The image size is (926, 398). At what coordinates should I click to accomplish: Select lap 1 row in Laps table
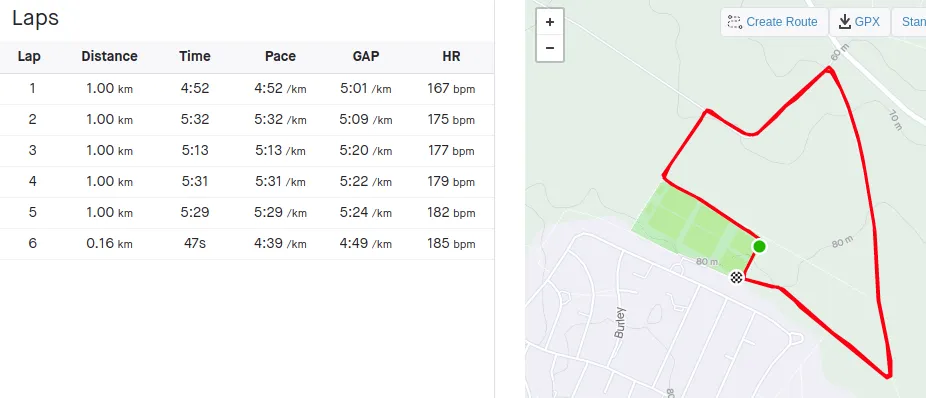[x=247, y=89]
